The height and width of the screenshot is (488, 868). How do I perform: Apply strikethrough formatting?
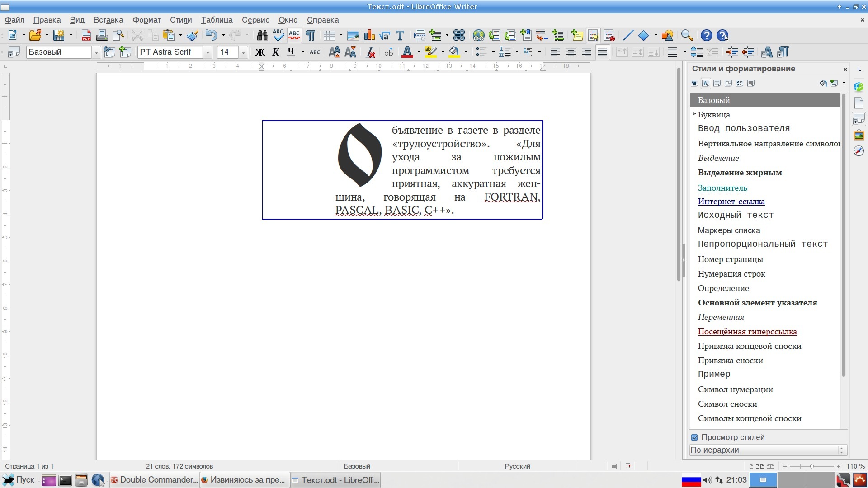point(315,52)
